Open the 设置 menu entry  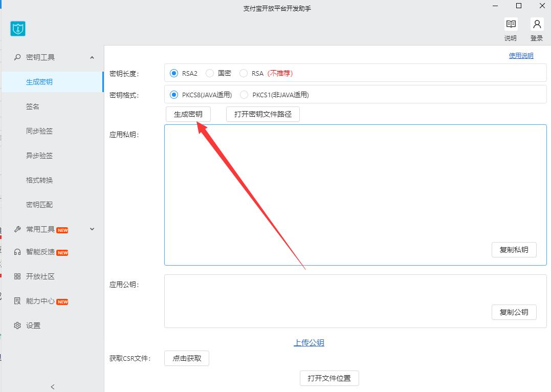coord(33,325)
